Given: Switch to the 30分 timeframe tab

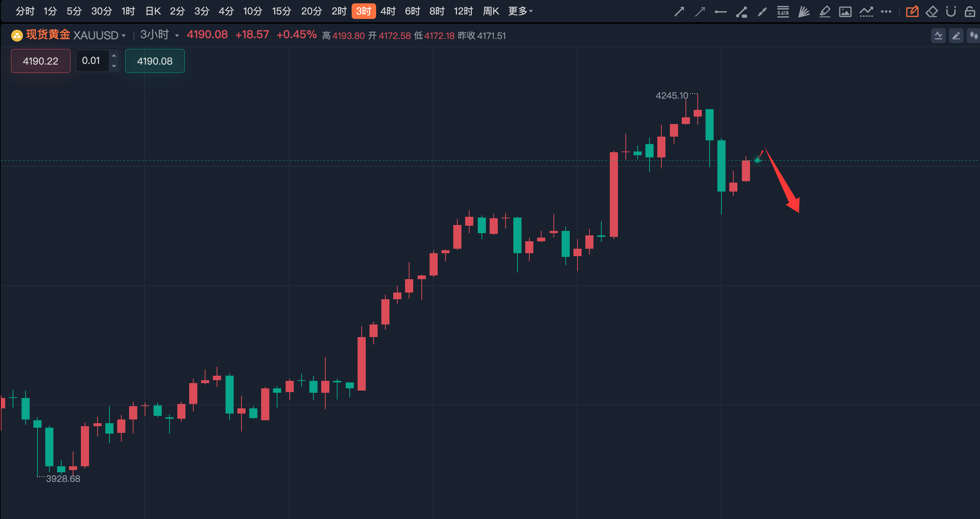Looking at the screenshot, I should point(101,12).
